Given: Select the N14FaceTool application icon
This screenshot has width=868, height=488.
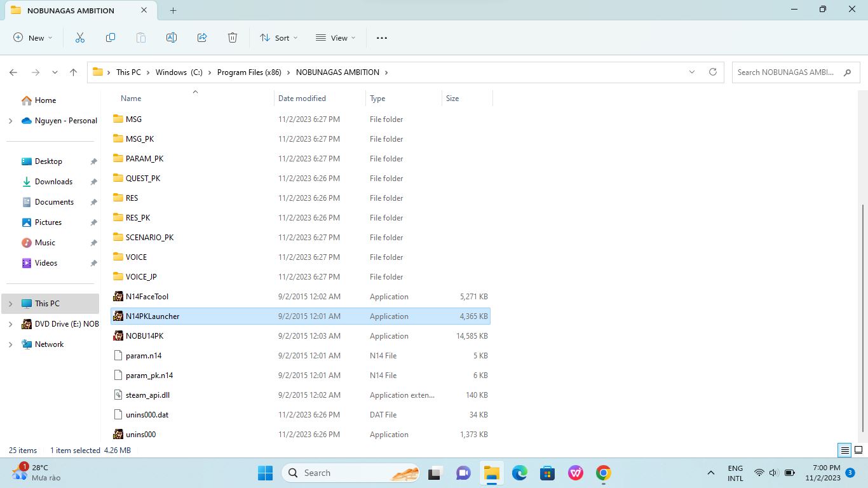Looking at the screenshot, I should (118, 296).
